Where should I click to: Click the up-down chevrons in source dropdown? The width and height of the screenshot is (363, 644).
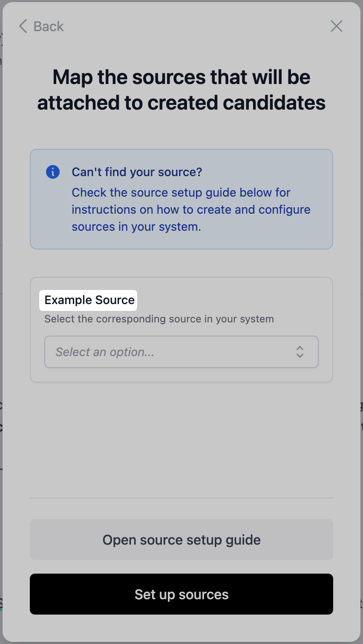tap(300, 352)
